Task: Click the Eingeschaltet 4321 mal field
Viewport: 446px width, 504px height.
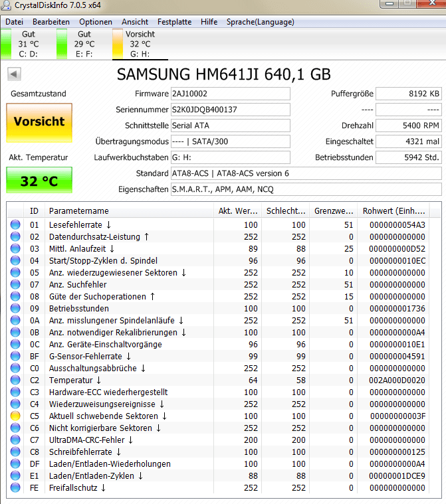Action: (409, 141)
